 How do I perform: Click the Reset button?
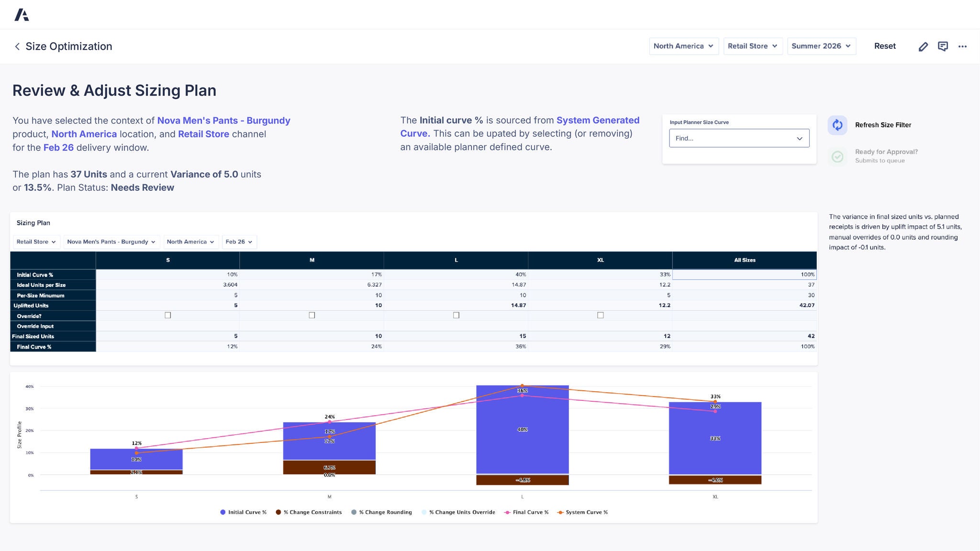[885, 46]
